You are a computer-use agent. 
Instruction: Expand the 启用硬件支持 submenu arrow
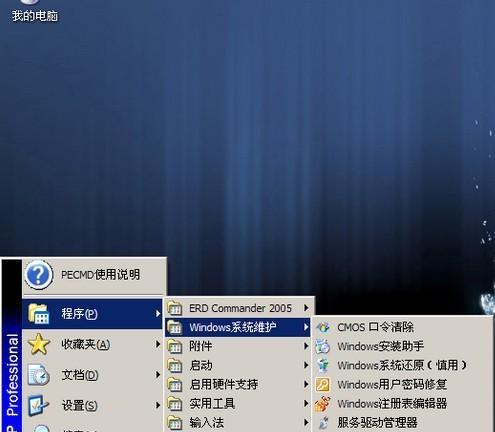pos(306,384)
